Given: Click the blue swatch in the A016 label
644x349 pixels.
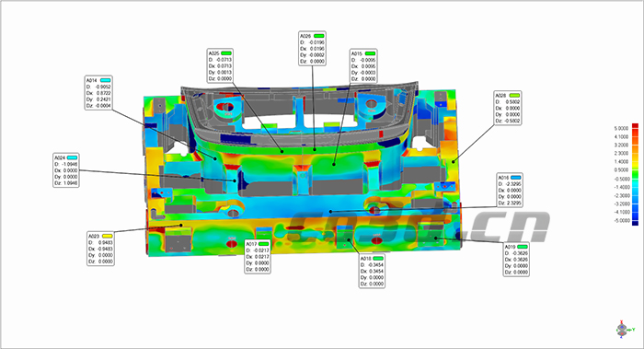Looking at the screenshot, I should pos(515,178).
